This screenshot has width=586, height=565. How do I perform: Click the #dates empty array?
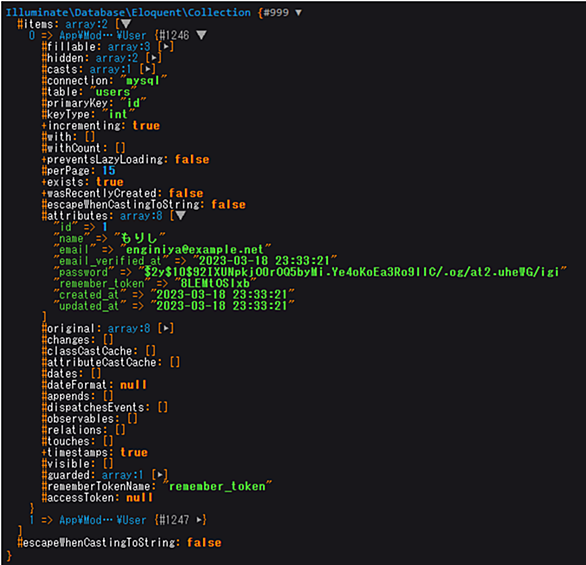[96, 373]
